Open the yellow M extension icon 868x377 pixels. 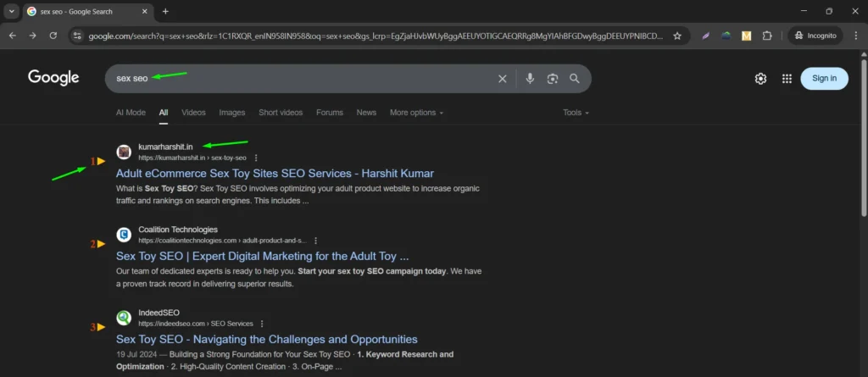point(746,36)
